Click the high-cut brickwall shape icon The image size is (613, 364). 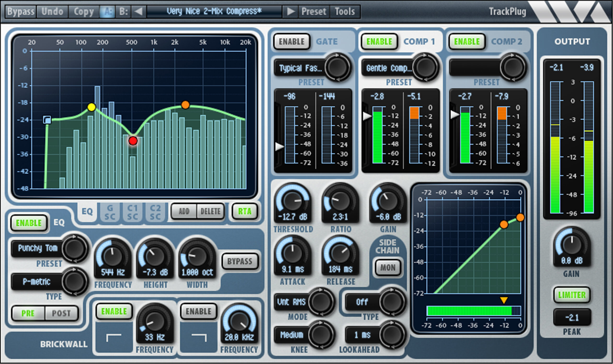199,337
